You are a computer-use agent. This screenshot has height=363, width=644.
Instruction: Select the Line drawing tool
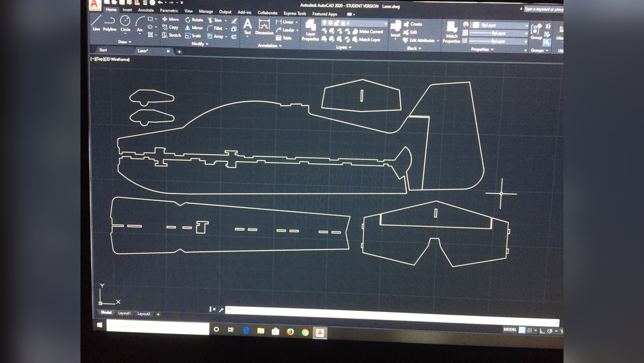tap(96, 23)
